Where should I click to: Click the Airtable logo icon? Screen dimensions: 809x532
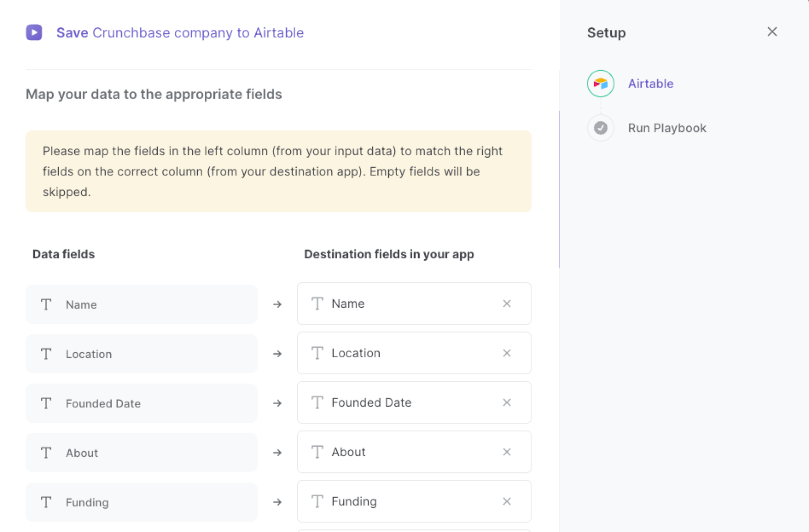[600, 83]
